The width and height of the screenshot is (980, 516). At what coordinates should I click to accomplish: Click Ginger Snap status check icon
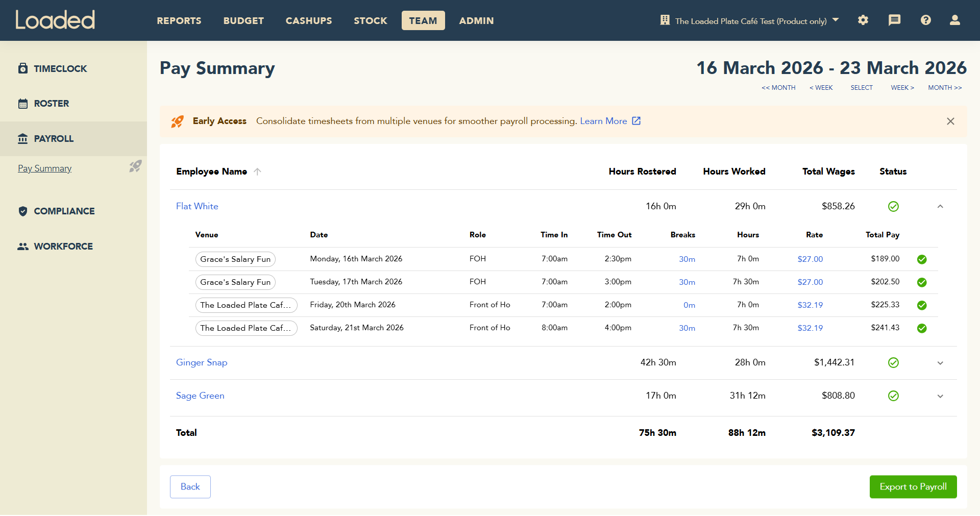pos(893,363)
